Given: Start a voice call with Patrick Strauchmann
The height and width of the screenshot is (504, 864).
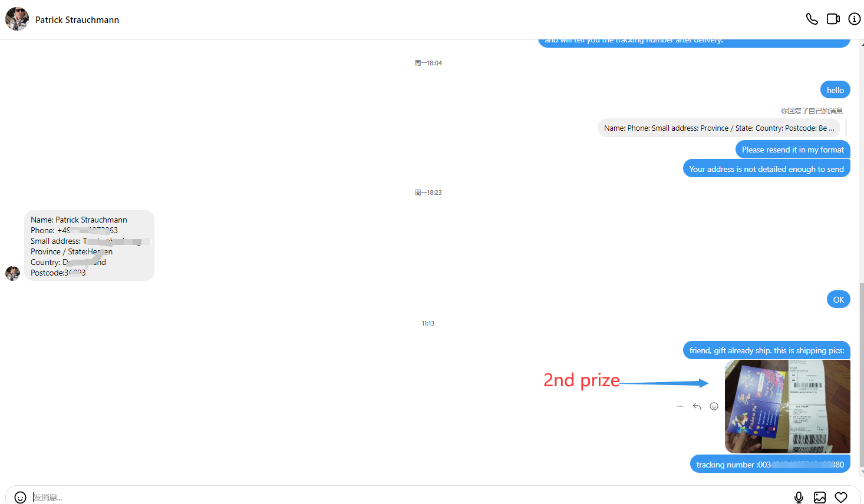Looking at the screenshot, I should tap(812, 19).
